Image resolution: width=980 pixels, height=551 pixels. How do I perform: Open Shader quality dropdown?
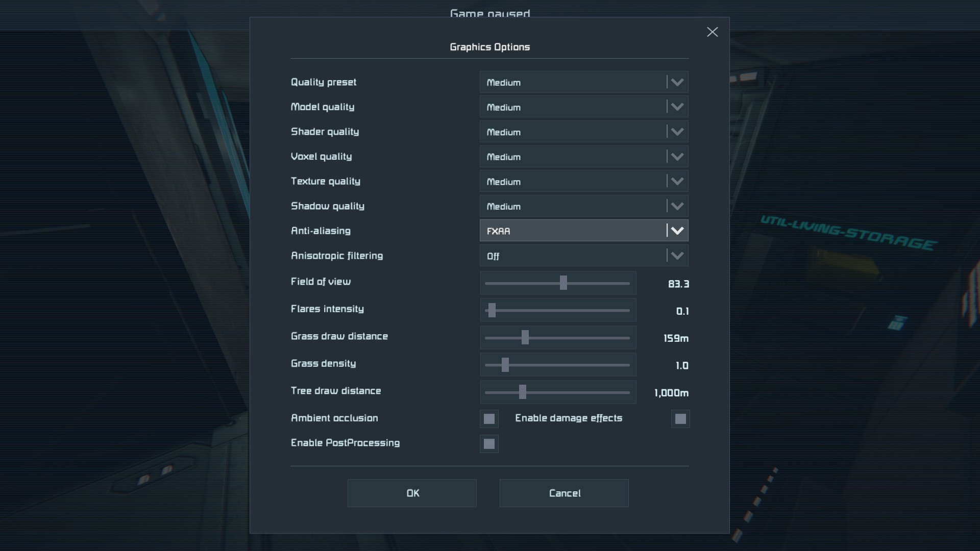coord(583,132)
